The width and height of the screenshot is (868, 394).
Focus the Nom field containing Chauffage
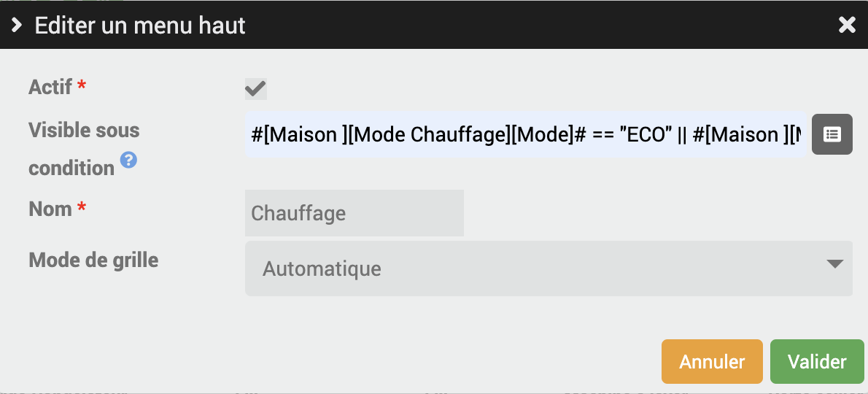point(354,213)
